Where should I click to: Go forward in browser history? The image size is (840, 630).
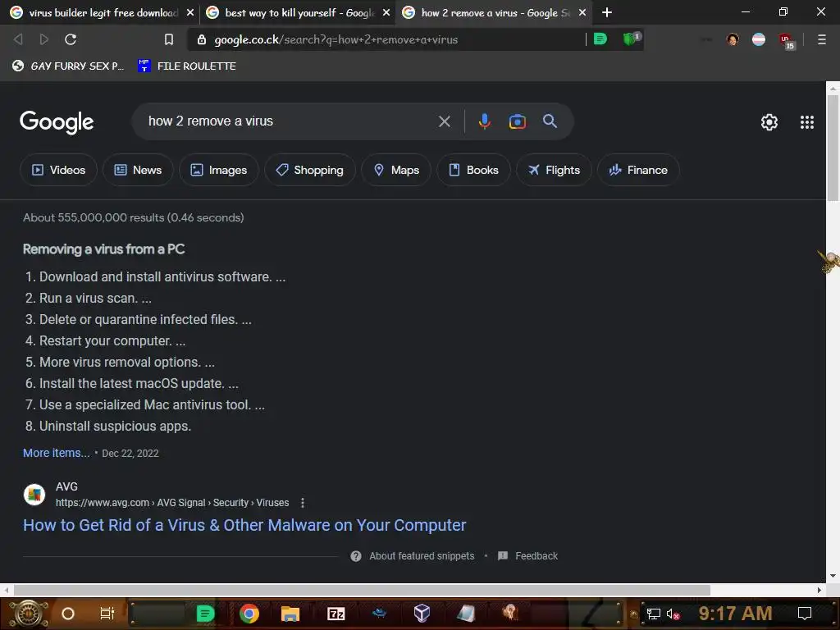(44, 39)
